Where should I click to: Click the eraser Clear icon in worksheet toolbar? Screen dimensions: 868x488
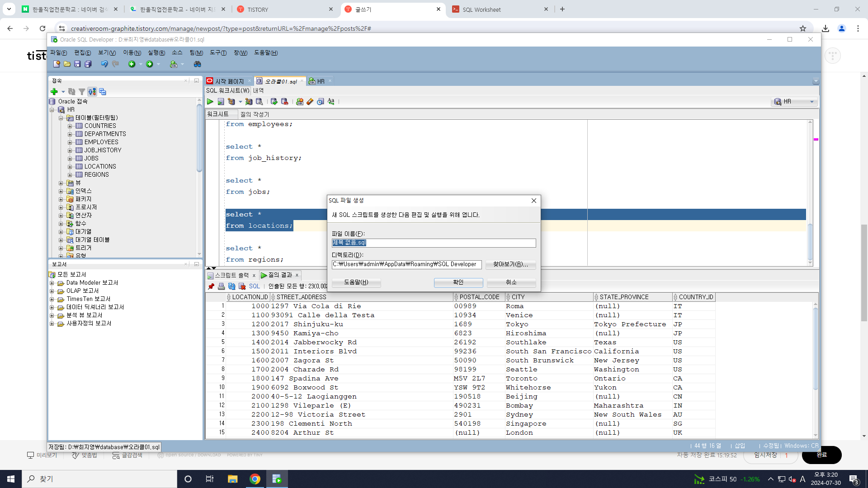[310, 102]
